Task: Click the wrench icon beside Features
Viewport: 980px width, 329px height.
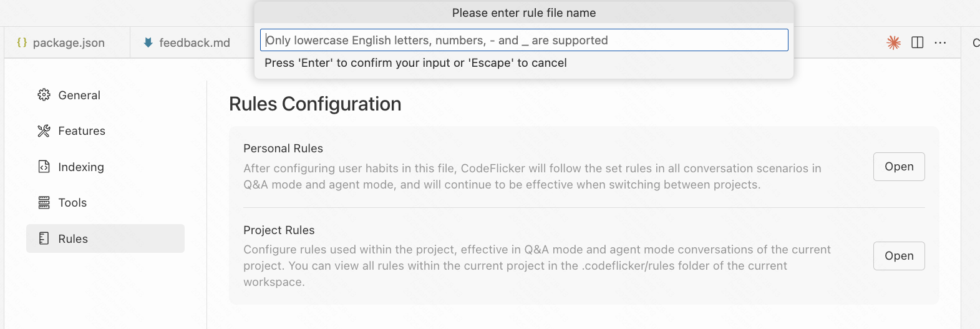Action: 44,130
